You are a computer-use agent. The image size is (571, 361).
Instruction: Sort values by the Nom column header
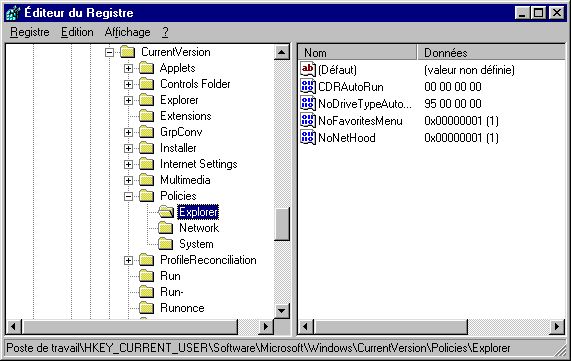point(357,53)
